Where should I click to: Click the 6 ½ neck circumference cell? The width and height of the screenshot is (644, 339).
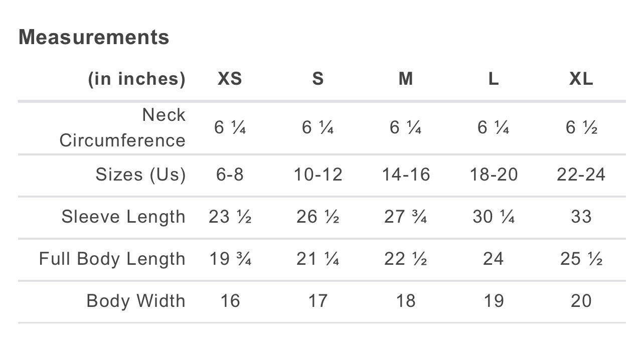(581, 128)
